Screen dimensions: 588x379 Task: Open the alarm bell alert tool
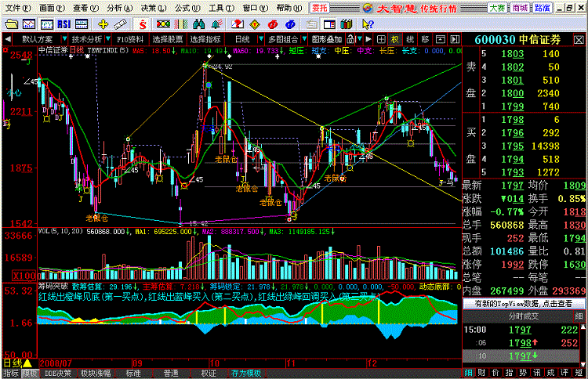[216, 24]
